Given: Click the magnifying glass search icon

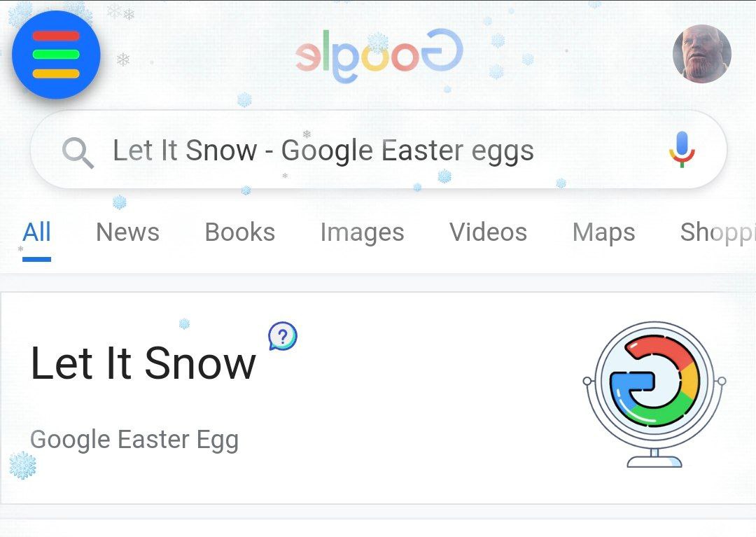Looking at the screenshot, I should (77, 151).
